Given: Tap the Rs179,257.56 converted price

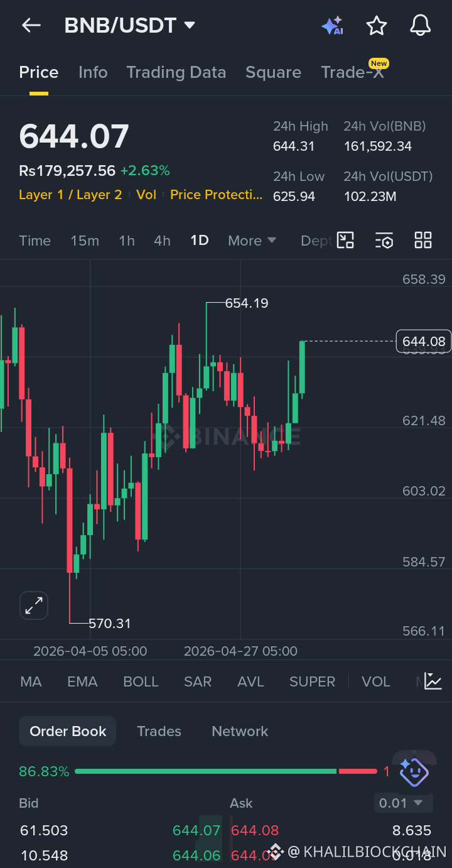Looking at the screenshot, I should 67,171.
